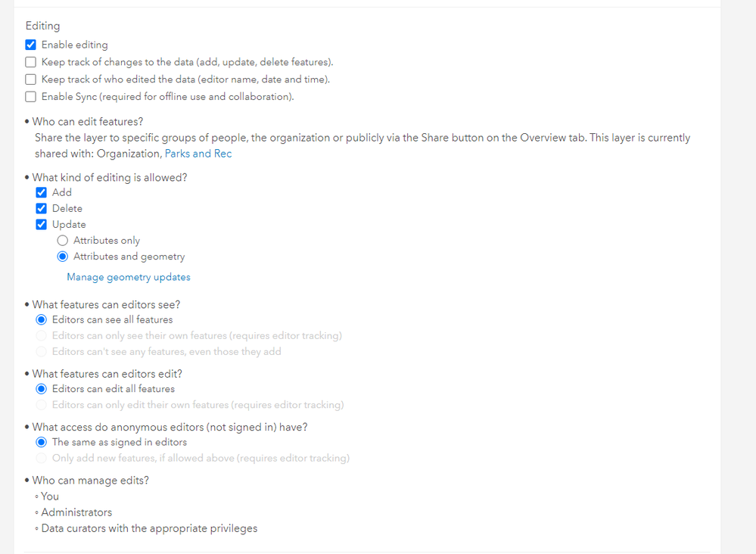Select Editors can edit all features
Screen dimensions: 756x554
(x=42, y=389)
